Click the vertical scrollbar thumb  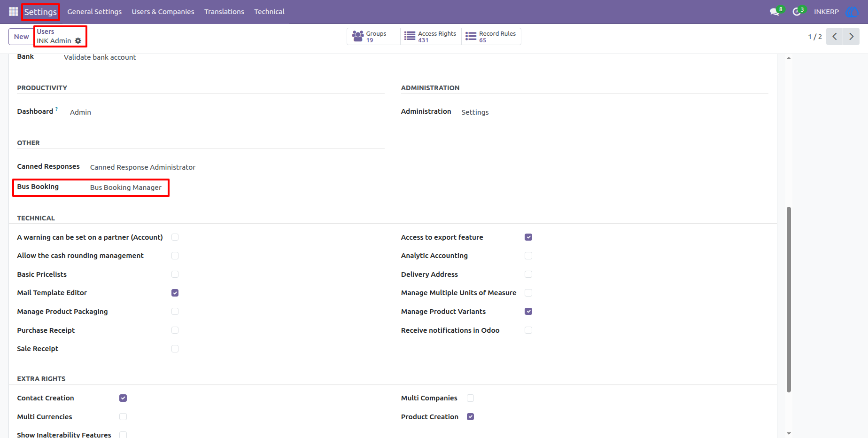789,299
